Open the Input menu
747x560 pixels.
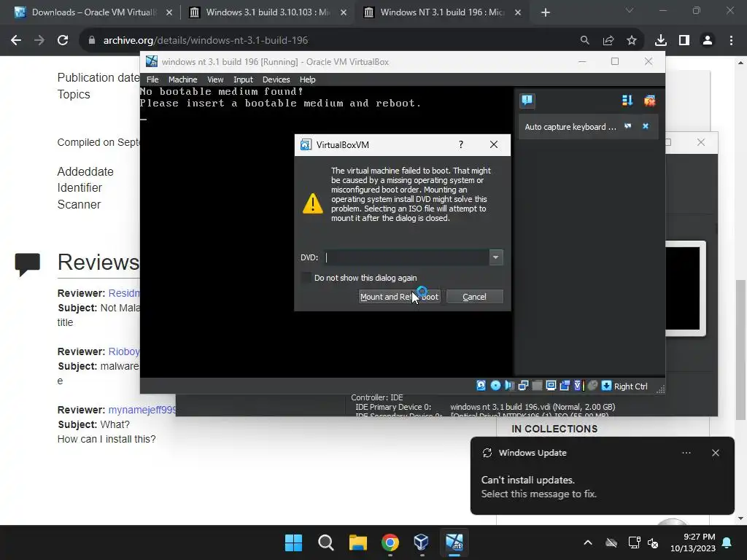pyautogui.click(x=243, y=79)
